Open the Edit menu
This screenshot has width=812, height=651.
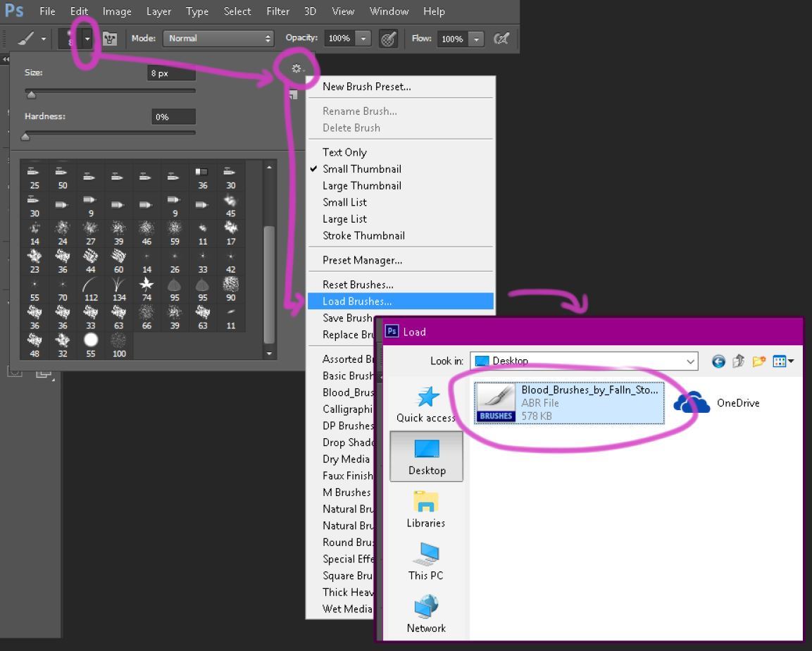[x=79, y=11]
